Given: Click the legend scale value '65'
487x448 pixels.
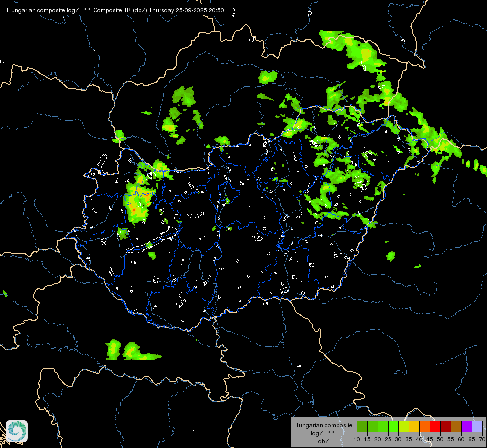Looking at the screenshot, I should [x=472, y=439].
